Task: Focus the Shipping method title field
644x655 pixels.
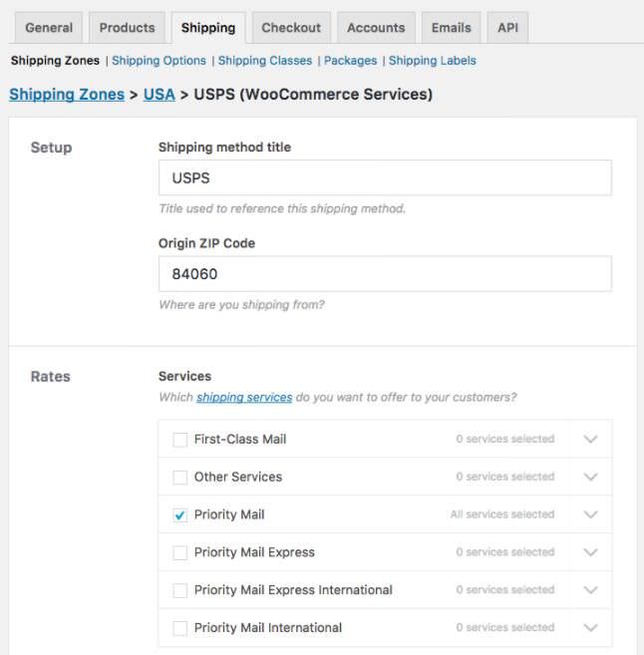Action: tap(385, 177)
